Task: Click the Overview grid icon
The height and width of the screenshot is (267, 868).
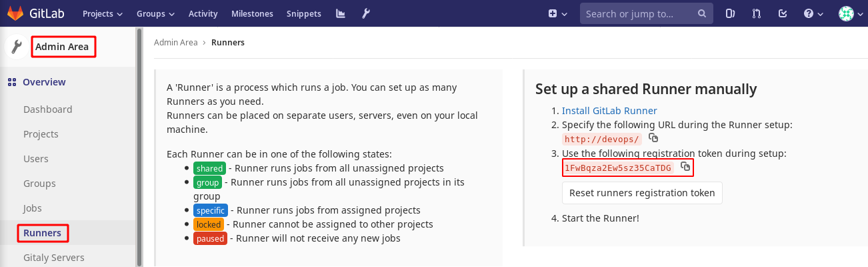Action: coord(11,82)
